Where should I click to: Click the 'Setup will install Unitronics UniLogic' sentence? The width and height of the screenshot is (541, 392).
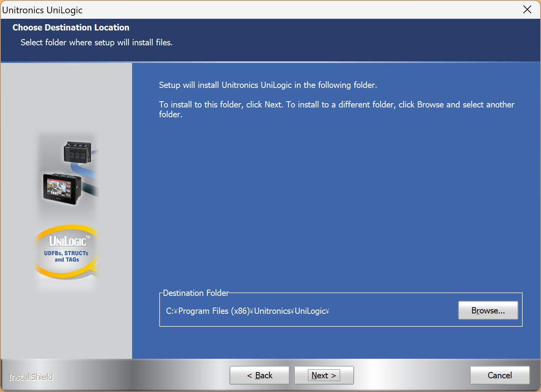[x=268, y=85]
